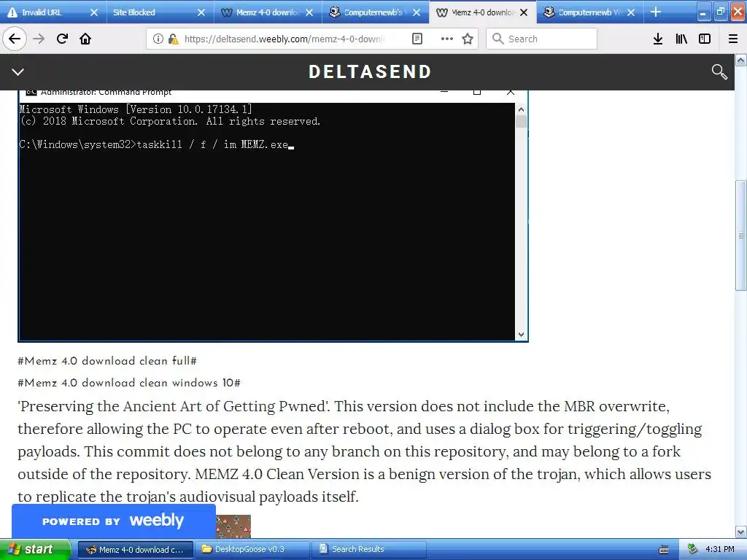
Task: Open the Windows start menu
Action: 34,550
